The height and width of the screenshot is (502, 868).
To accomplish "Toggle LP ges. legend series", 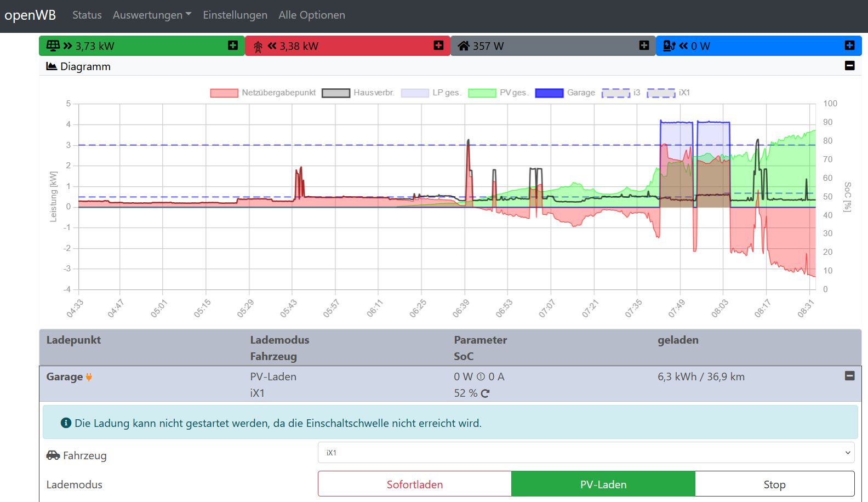I will [431, 93].
